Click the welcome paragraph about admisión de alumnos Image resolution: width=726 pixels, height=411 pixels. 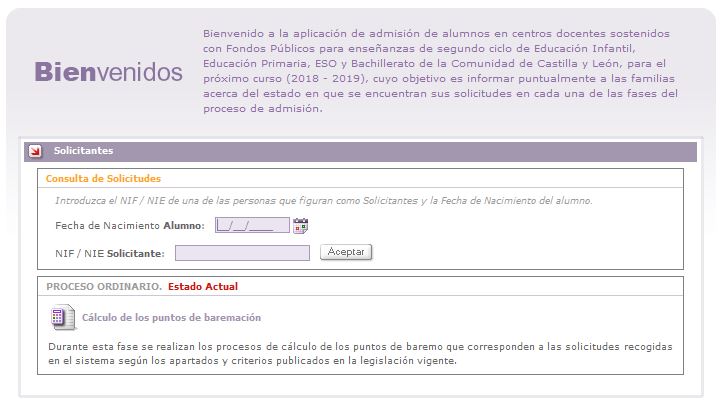pos(440,71)
